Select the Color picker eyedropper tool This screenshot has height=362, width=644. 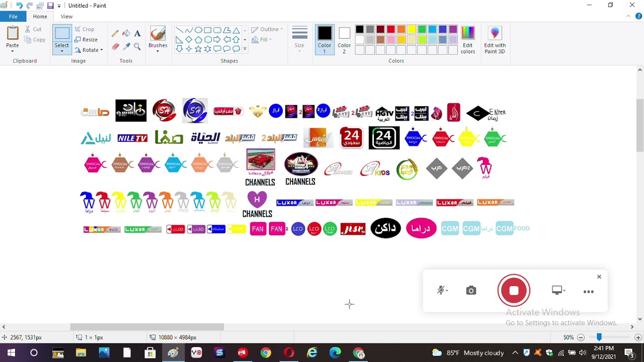coord(126,46)
